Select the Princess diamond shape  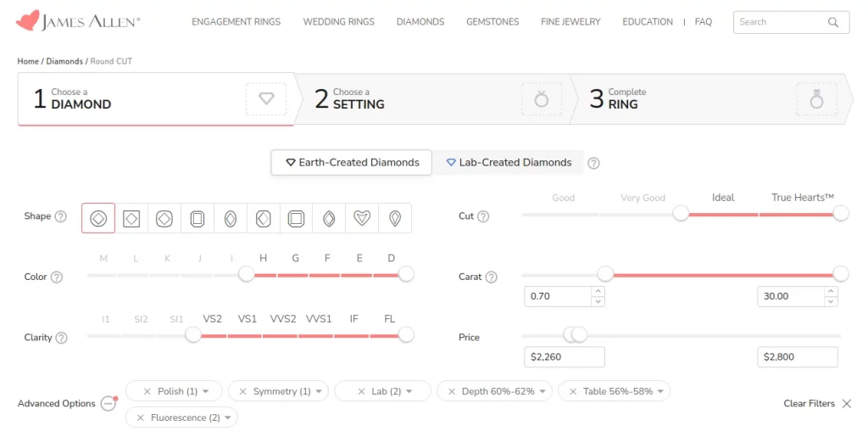point(131,218)
